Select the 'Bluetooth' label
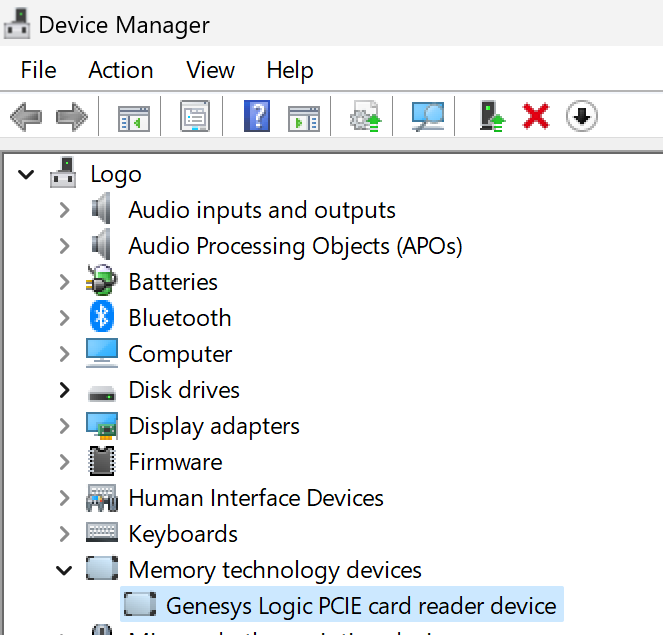 [180, 318]
